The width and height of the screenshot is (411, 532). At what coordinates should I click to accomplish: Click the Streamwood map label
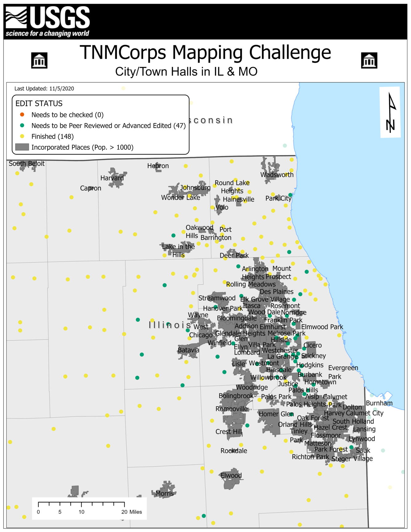click(217, 298)
